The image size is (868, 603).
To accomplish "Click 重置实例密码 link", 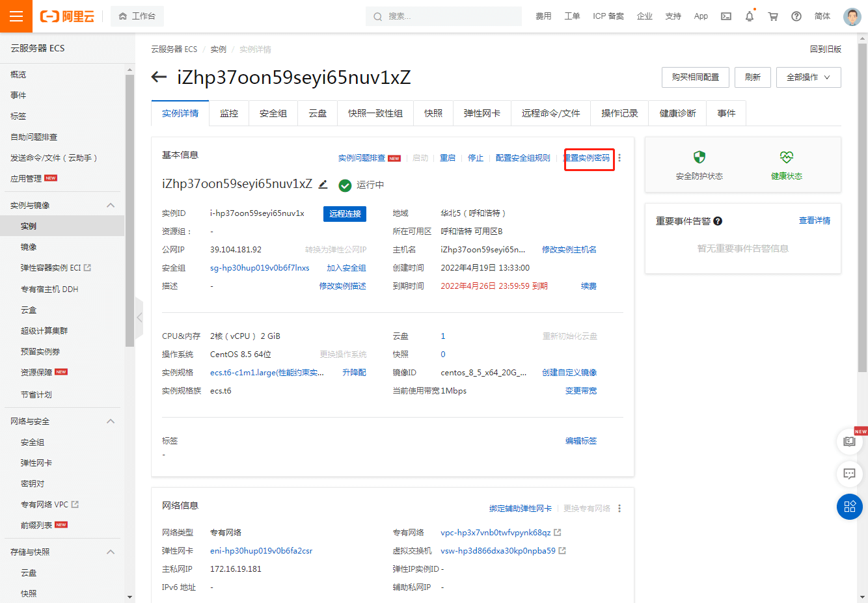I will pyautogui.click(x=587, y=158).
